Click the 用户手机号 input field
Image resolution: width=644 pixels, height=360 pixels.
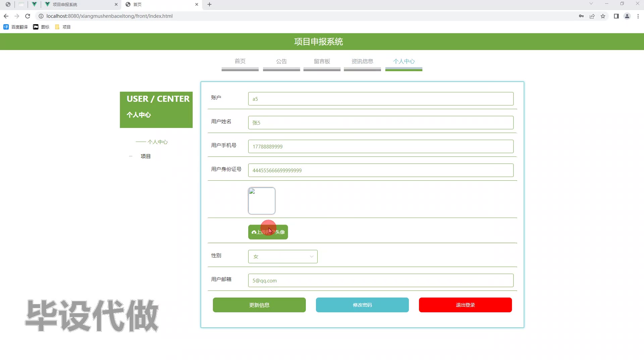click(381, 146)
